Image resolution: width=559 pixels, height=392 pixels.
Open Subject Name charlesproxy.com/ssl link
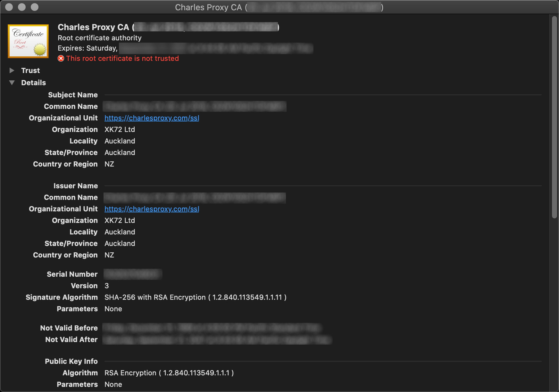click(152, 118)
